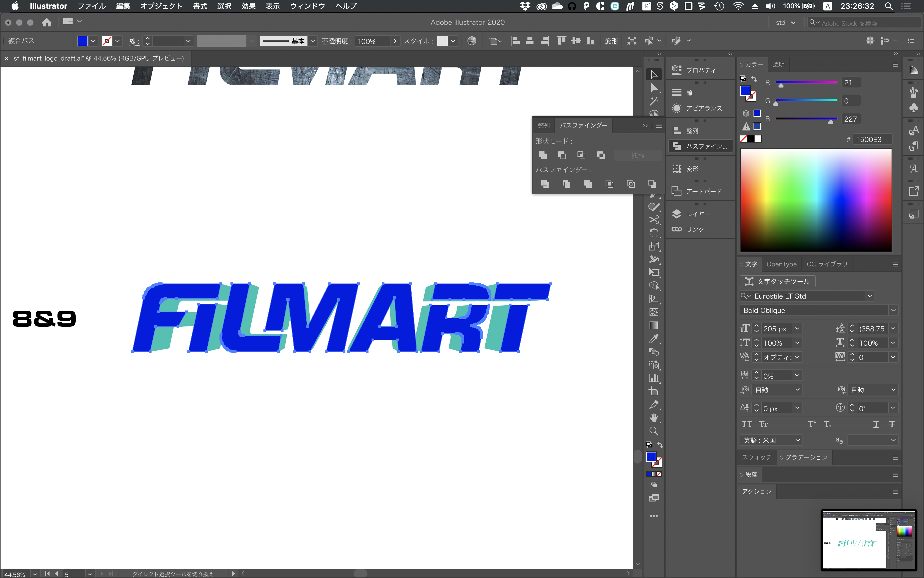Open the オブジェクト menu
924x578 pixels.
tap(161, 6)
